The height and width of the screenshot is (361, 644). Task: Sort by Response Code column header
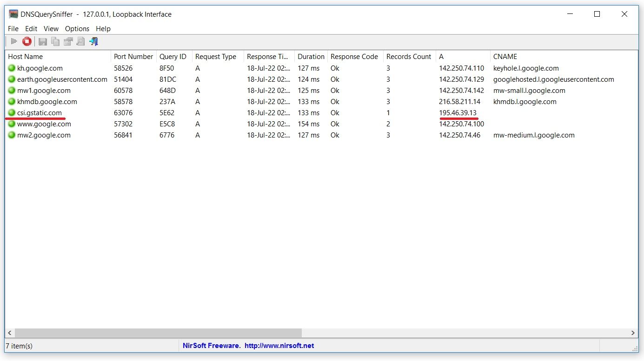pos(355,57)
